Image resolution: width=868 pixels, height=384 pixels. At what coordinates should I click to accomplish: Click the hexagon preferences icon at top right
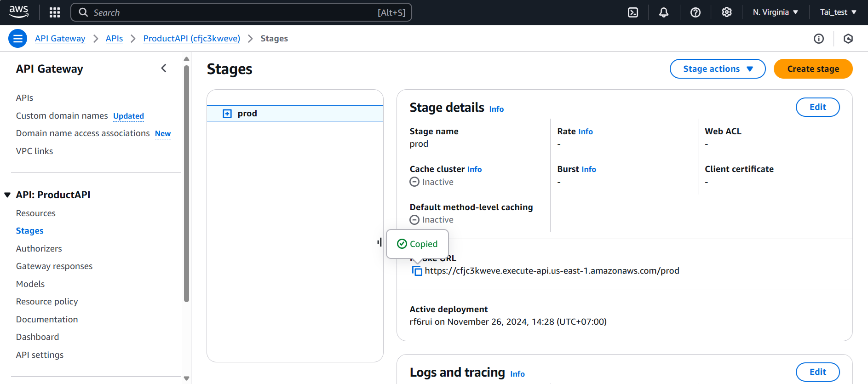(848, 39)
